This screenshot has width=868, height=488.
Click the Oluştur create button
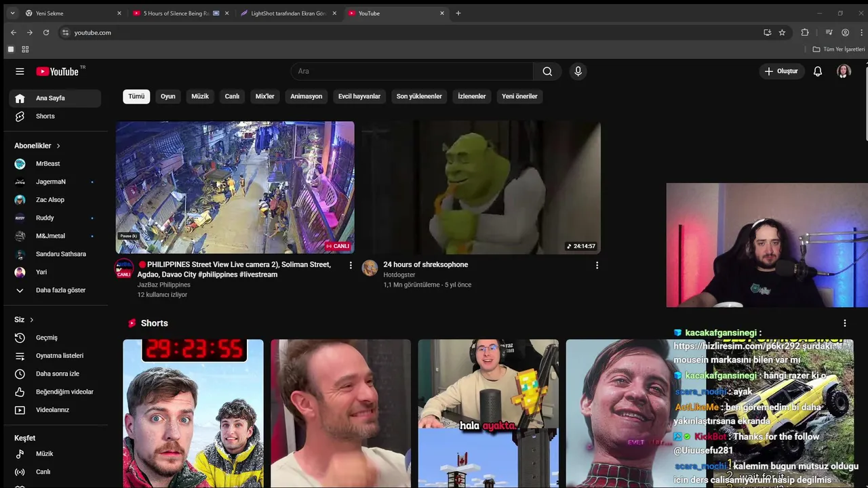[781, 71]
